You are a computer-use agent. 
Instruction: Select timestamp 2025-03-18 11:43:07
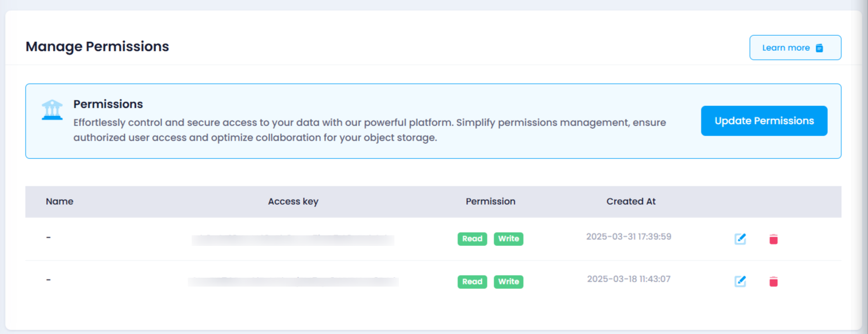pos(628,279)
